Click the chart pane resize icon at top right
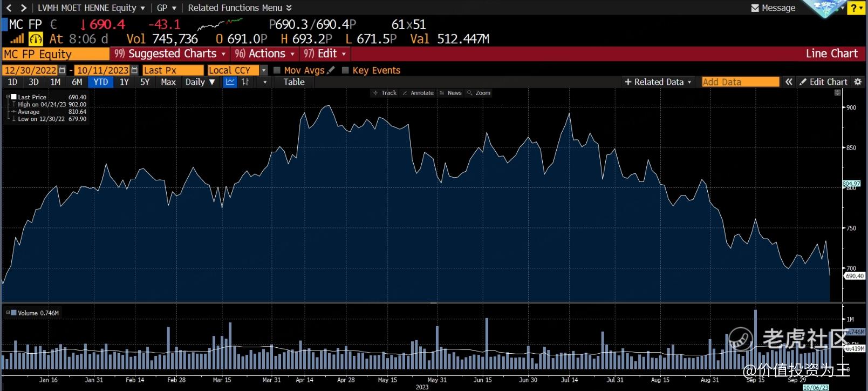 837,93
